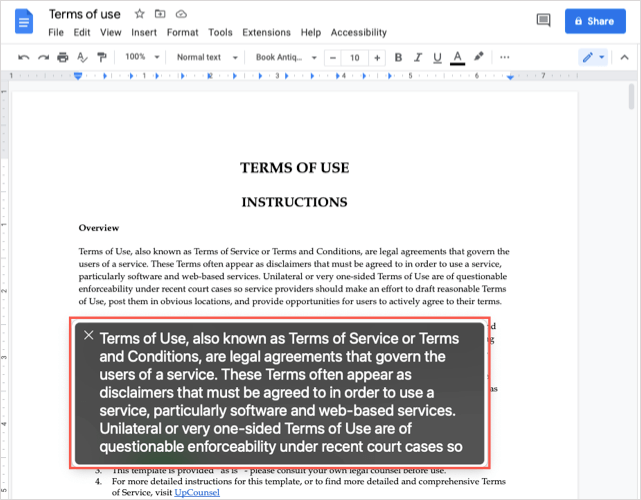Click the Undo arrow icon
Viewport: 641px width, 500px height.
24,57
